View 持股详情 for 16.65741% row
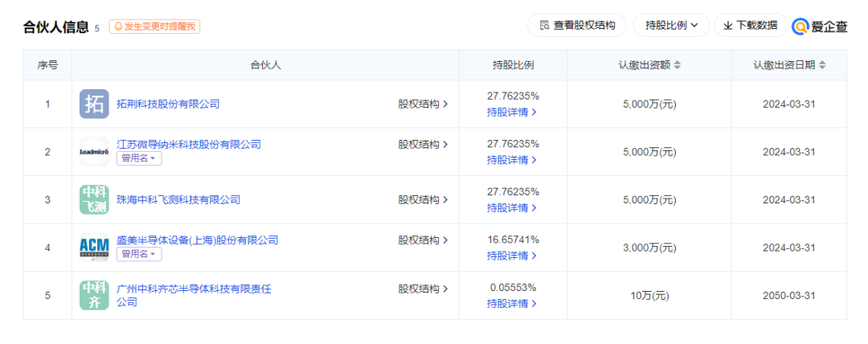The height and width of the screenshot is (344, 868). tap(512, 256)
